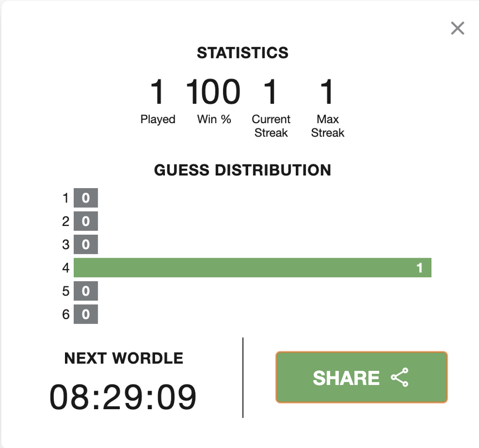Click the gray bar for guess row 6
This screenshot has height=448, width=479.
pyautogui.click(x=85, y=314)
